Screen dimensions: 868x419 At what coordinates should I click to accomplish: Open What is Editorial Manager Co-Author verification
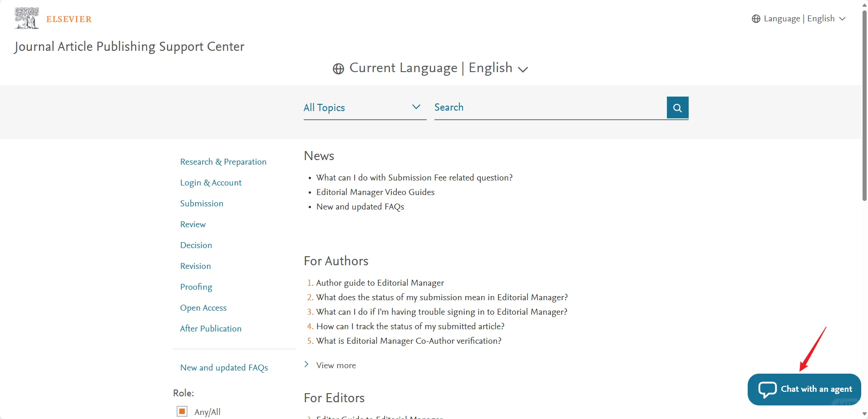coord(408,341)
